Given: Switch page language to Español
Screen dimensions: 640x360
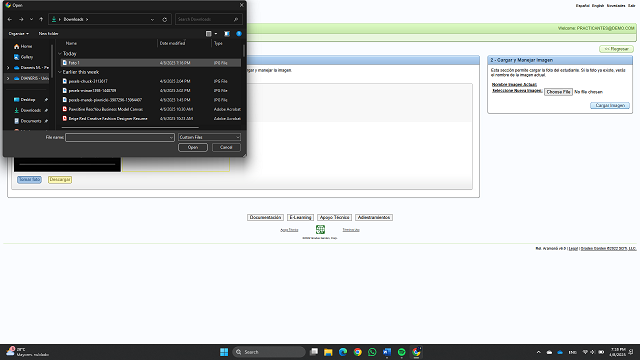Looking at the screenshot, I should [582, 6].
